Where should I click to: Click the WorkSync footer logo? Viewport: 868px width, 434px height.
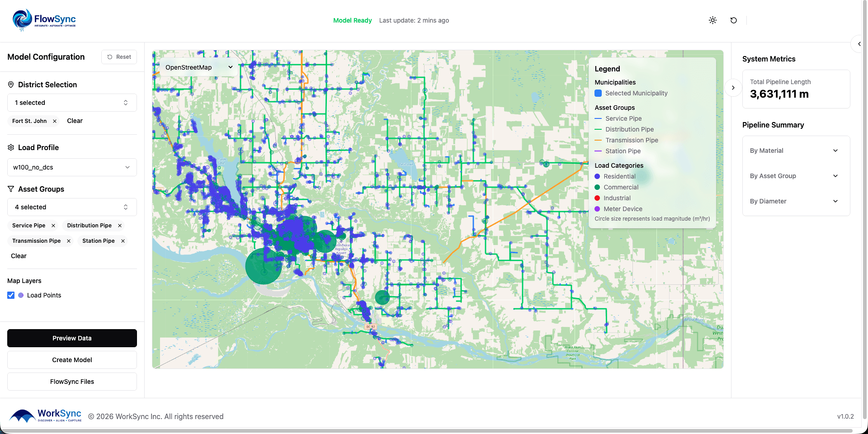pos(46,415)
